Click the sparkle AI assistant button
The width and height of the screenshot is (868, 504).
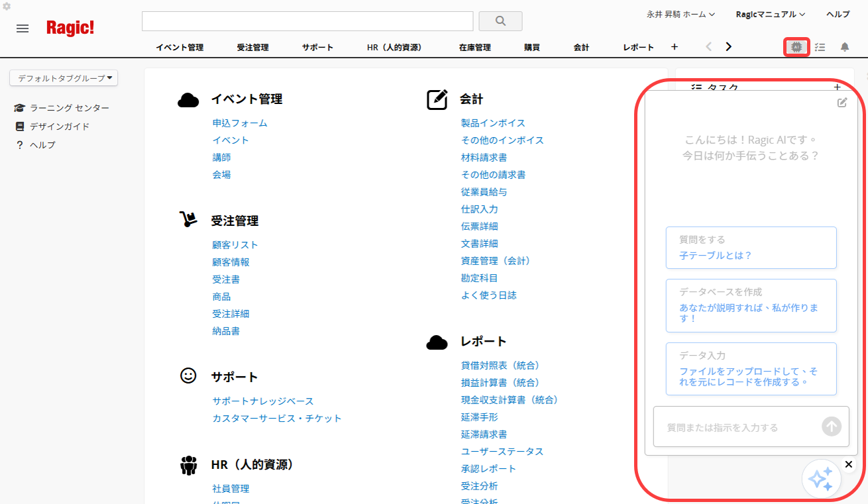coord(821,479)
